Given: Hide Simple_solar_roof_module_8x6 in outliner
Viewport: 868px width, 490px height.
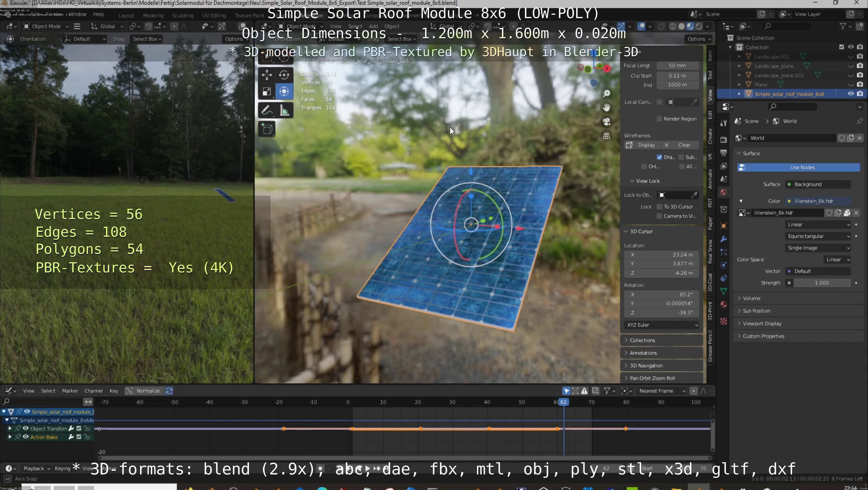Looking at the screenshot, I should click(x=850, y=94).
